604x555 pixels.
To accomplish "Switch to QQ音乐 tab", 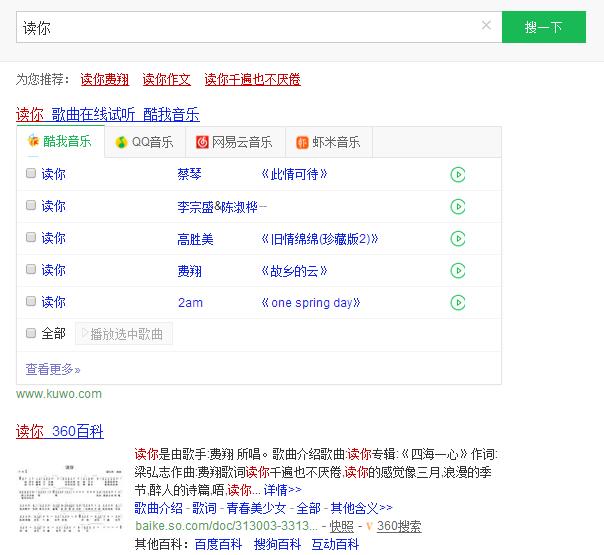I will (x=144, y=142).
